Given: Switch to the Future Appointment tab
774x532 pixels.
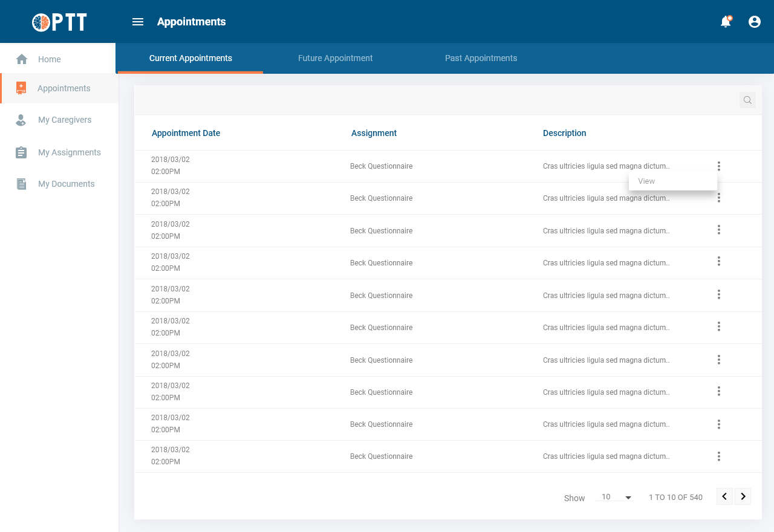Looking at the screenshot, I should tap(335, 59).
